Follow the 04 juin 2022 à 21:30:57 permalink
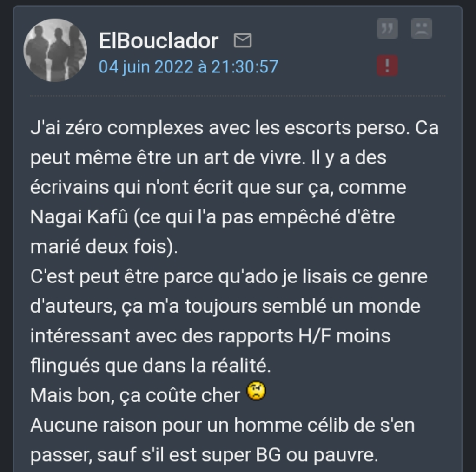 click(189, 66)
